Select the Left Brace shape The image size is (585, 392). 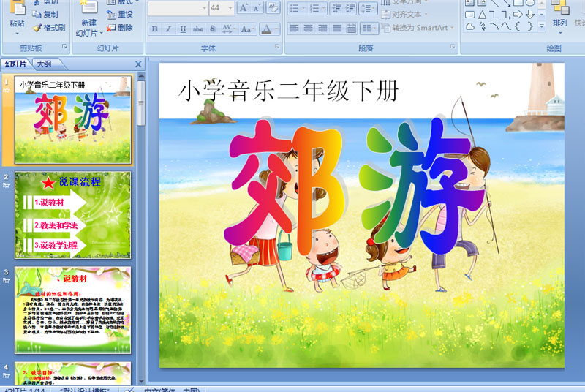518,26
